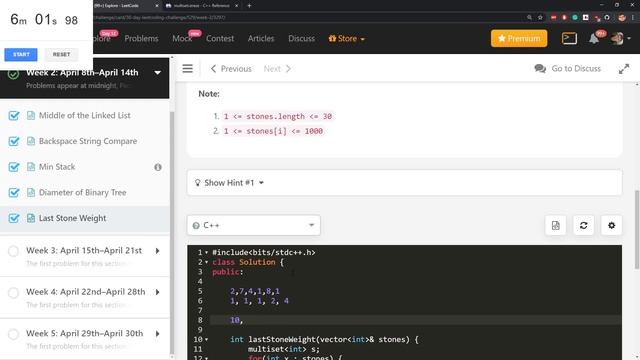Open the LeetCode playground terminal icon

[569, 38]
